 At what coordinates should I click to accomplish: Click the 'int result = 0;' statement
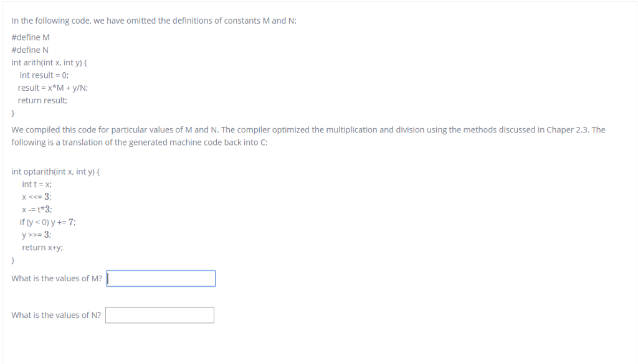click(x=42, y=75)
